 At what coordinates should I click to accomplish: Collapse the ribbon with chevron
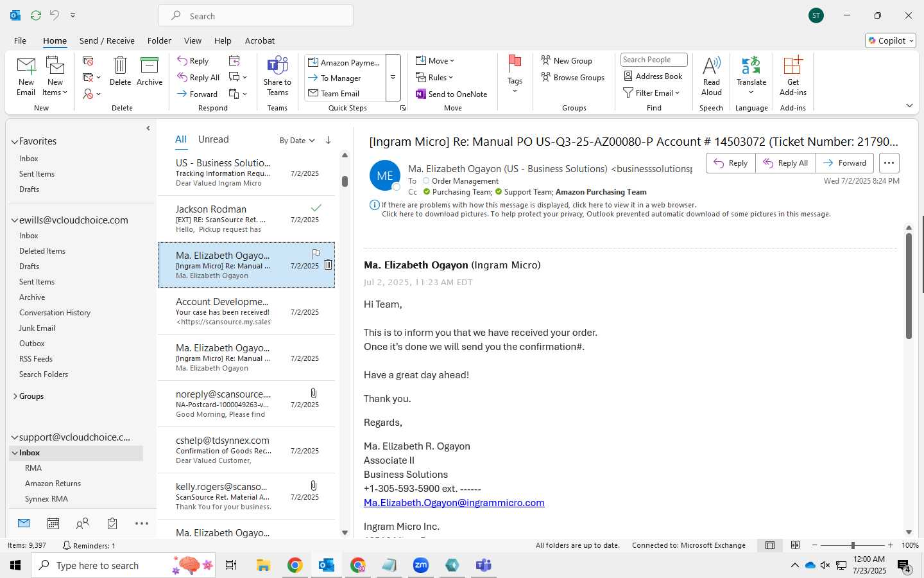pyautogui.click(x=909, y=105)
